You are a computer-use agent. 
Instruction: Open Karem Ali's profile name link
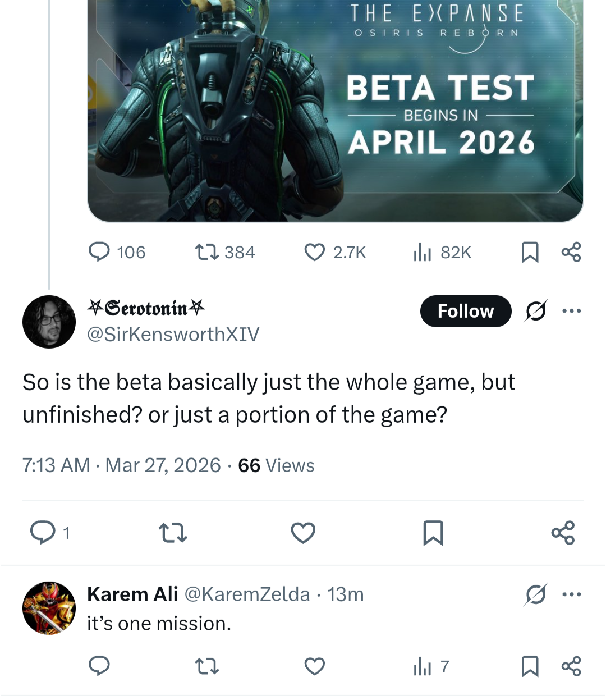[132, 594]
